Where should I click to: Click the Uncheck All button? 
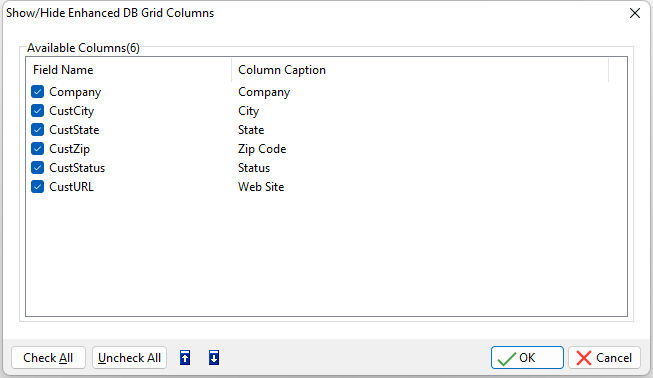130,358
